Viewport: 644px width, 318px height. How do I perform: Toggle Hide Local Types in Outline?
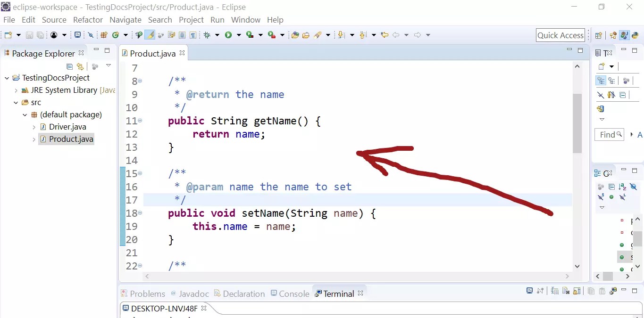622,197
